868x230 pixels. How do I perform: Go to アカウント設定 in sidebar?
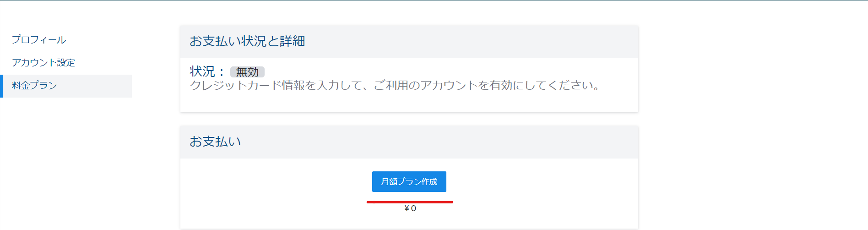click(x=43, y=63)
